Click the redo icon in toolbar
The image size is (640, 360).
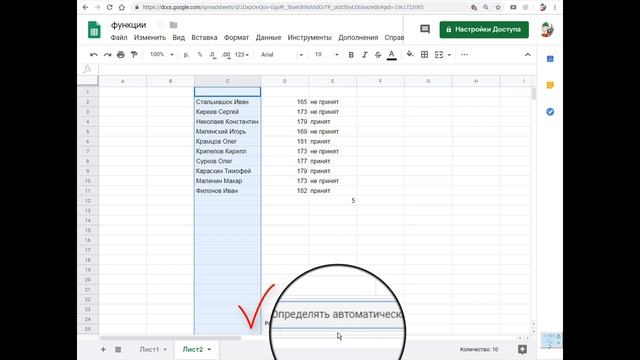coord(107,55)
